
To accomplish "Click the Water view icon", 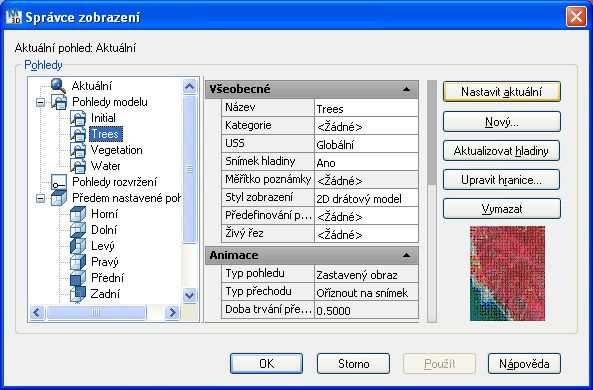I will click(78, 166).
